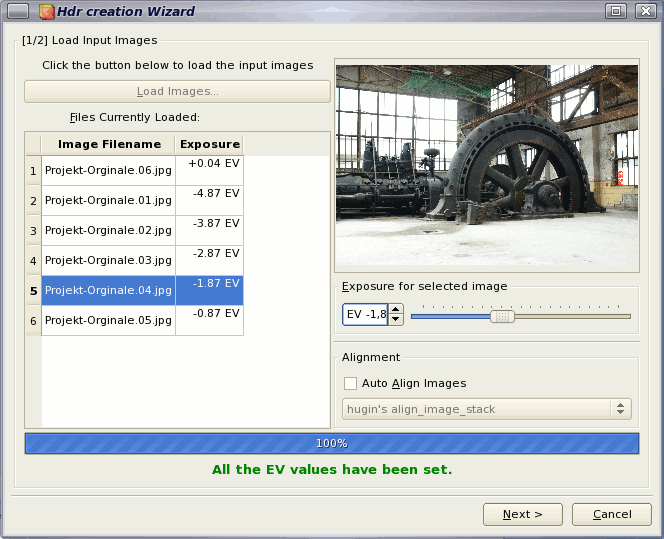This screenshot has width=664, height=539.
Task: Click the Exposure column header
Action: click(x=210, y=145)
